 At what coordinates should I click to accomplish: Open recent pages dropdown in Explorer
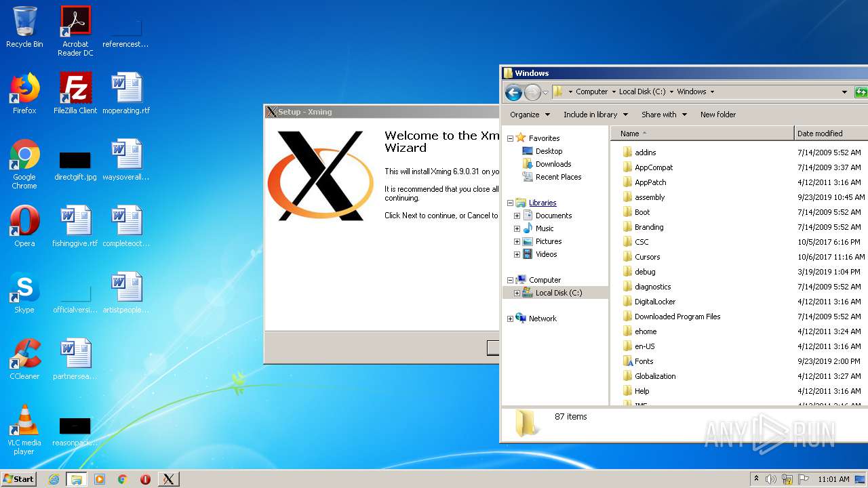point(545,92)
